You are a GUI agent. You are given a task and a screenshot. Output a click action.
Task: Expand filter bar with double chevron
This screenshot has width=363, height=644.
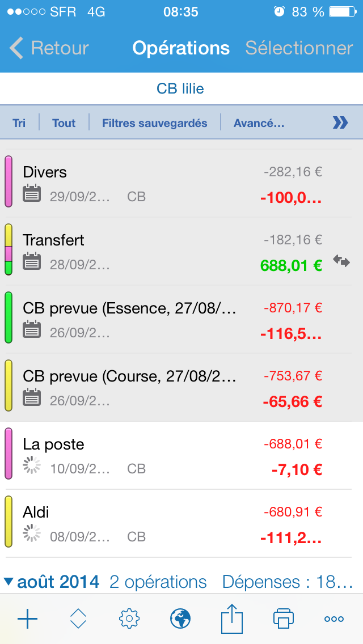[340, 122]
